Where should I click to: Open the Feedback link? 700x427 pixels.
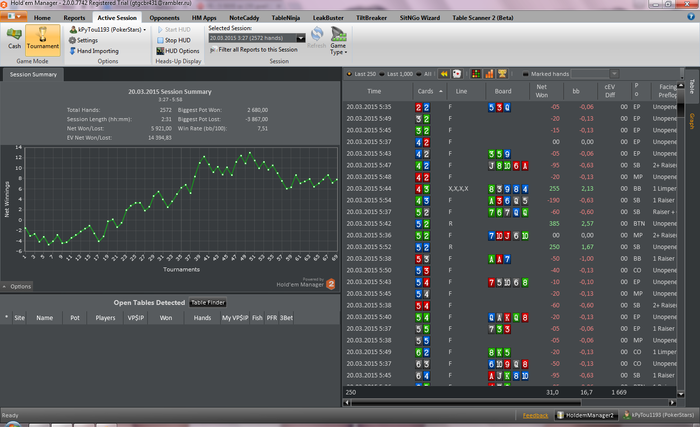tap(535, 415)
